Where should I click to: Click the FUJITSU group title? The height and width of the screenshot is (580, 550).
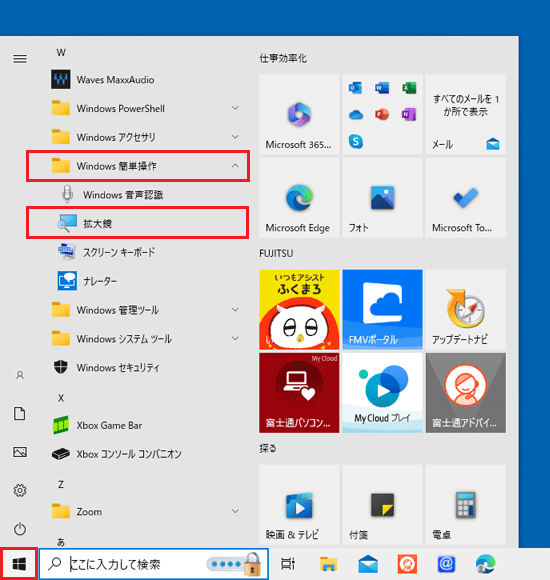point(276,253)
